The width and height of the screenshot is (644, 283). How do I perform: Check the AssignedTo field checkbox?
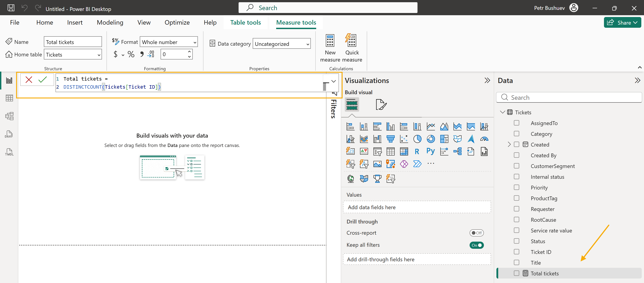coord(516,123)
